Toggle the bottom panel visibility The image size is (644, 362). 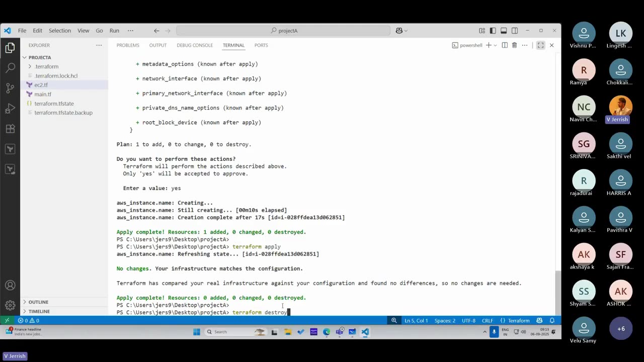504,31
